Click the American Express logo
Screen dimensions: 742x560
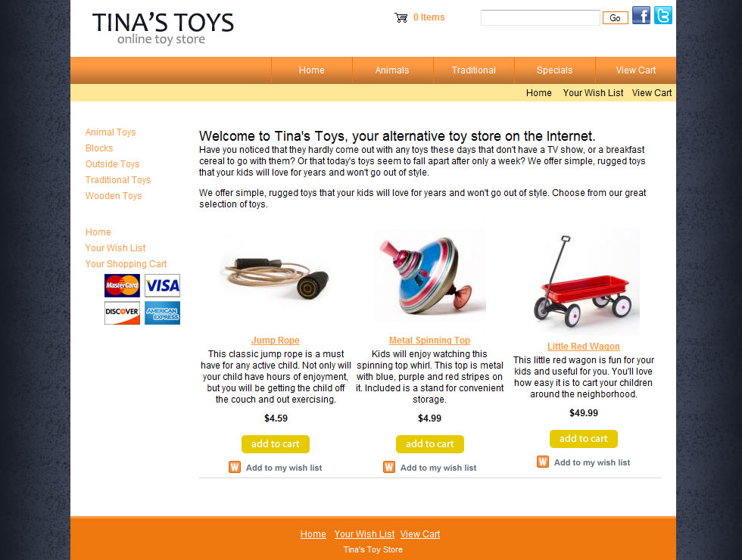pos(162,313)
